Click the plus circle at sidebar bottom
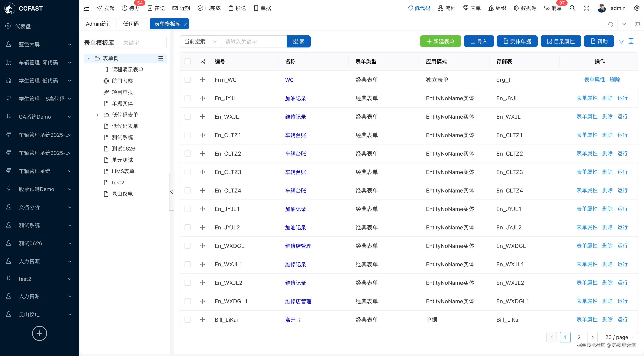Image resolution: width=644 pixels, height=356 pixels. point(39,333)
